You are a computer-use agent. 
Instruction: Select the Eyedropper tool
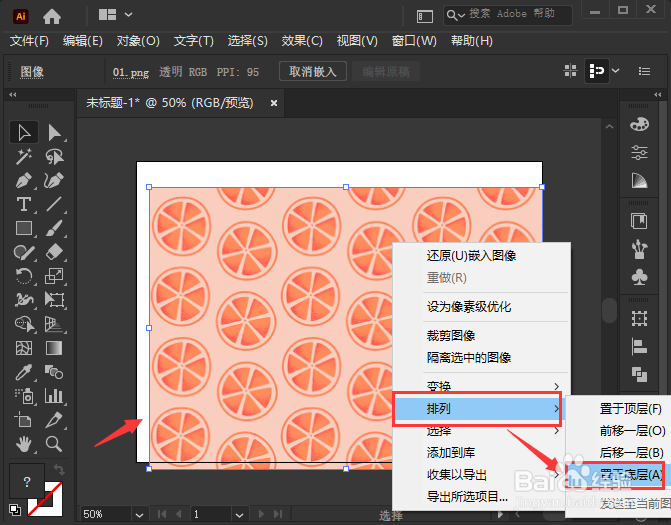(24, 372)
